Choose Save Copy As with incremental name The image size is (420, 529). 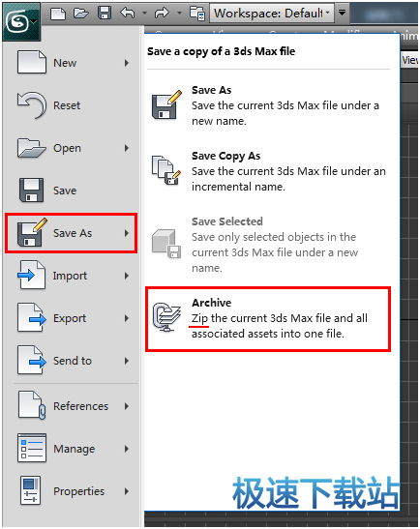(268, 171)
